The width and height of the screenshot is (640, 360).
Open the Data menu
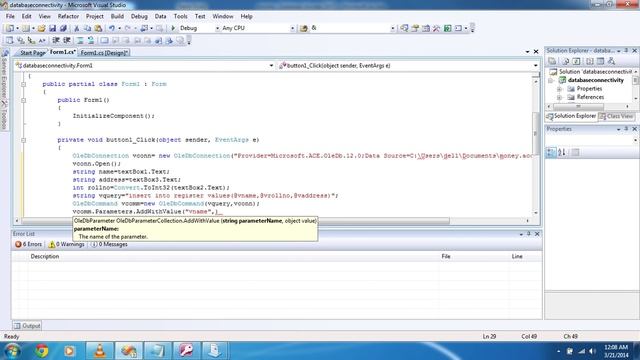click(160, 16)
